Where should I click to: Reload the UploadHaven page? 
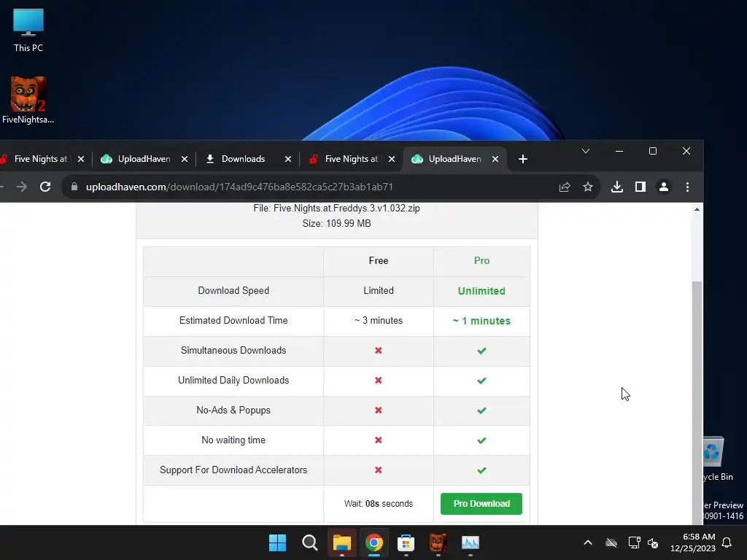click(x=45, y=187)
